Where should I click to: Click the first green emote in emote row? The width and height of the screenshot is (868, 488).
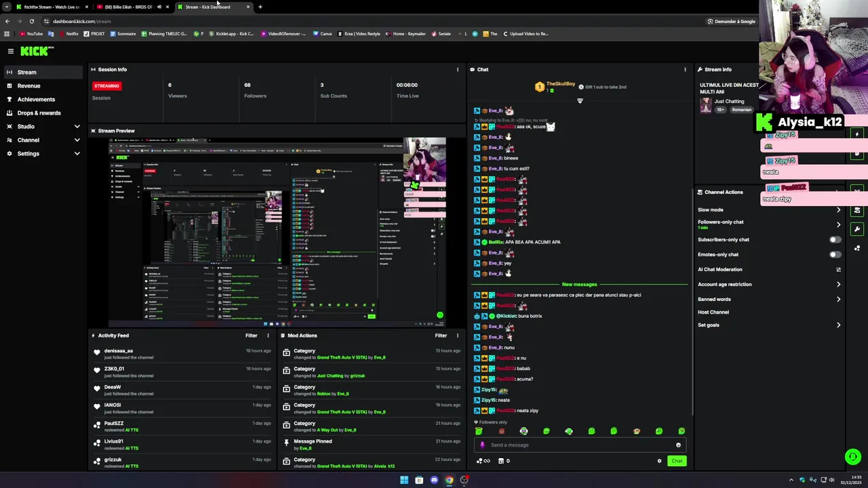pos(479,431)
